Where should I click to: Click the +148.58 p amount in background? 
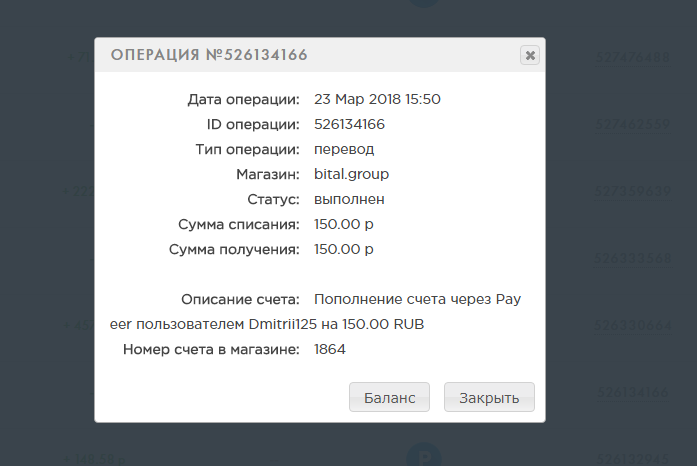click(94, 459)
